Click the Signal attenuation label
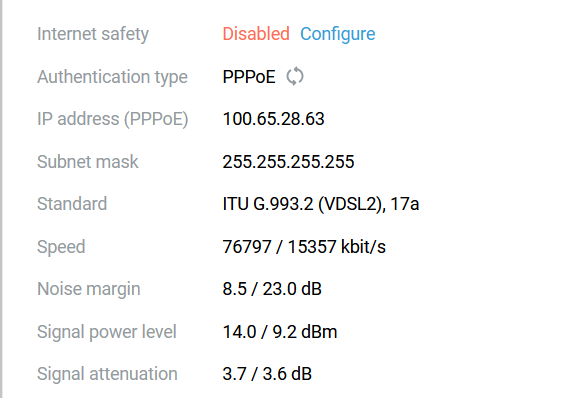Viewport: 572px width, 398px height. click(107, 374)
